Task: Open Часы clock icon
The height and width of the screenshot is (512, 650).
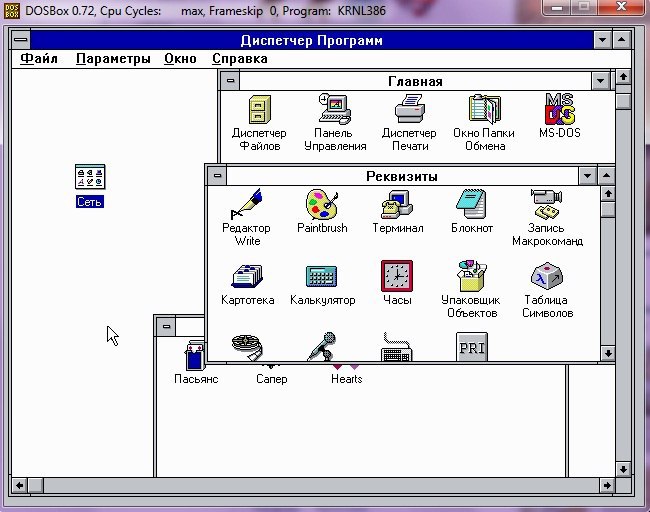Action: 397,276
